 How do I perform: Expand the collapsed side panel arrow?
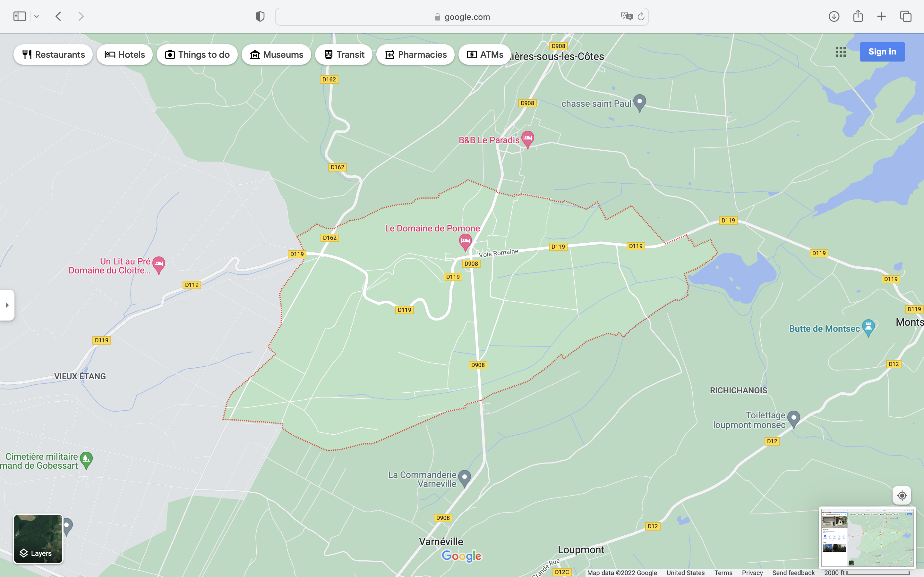7,305
